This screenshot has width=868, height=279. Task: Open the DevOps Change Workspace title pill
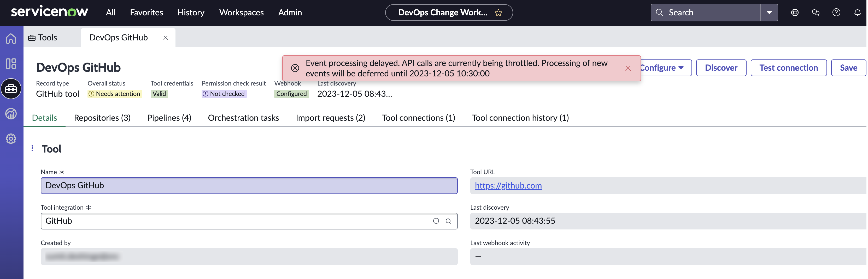tap(449, 13)
